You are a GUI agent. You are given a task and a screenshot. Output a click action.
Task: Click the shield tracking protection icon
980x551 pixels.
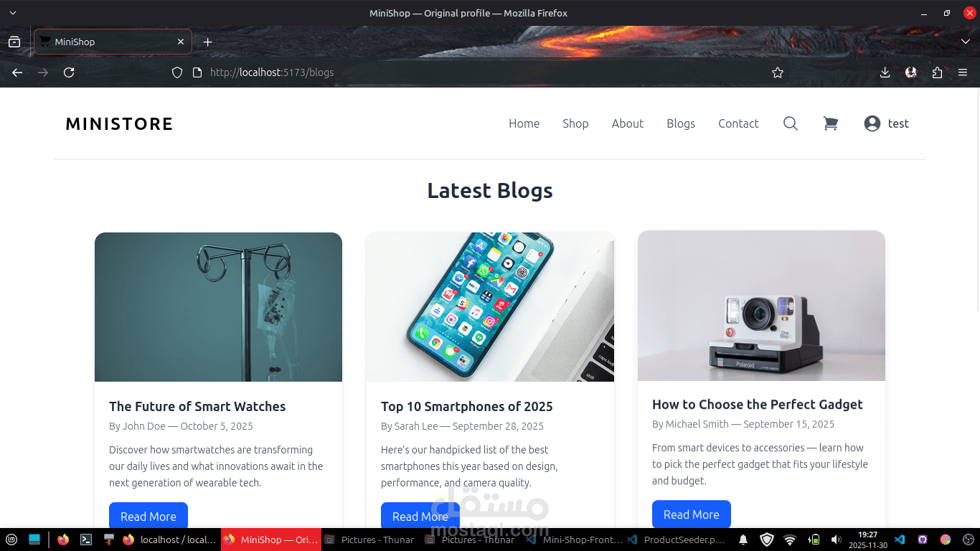tap(177, 72)
